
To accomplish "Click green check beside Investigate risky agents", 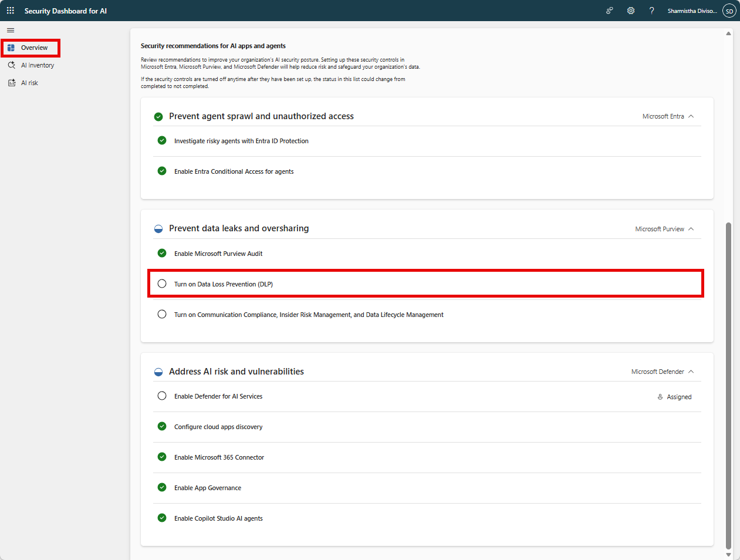I will pos(162,140).
